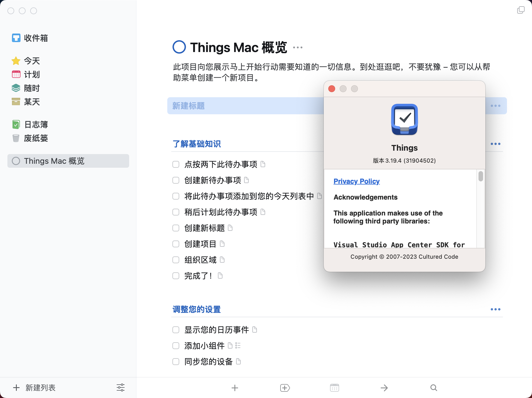Add new heading with boxed plus icon
This screenshot has width=532, height=398.
(285, 388)
